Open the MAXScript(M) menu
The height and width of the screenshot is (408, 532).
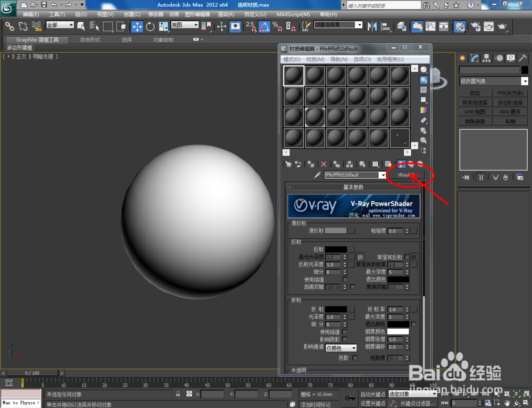pos(293,14)
